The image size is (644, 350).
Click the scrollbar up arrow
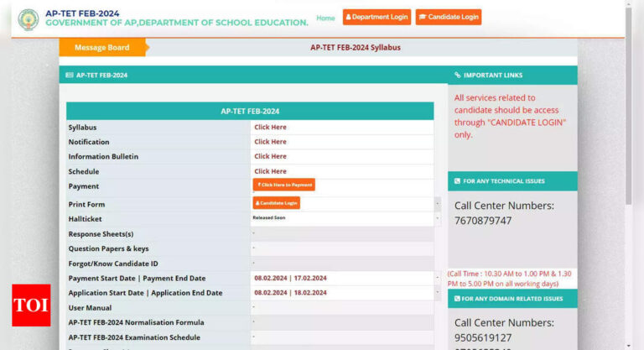pyautogui.click(x=628, y=3)
